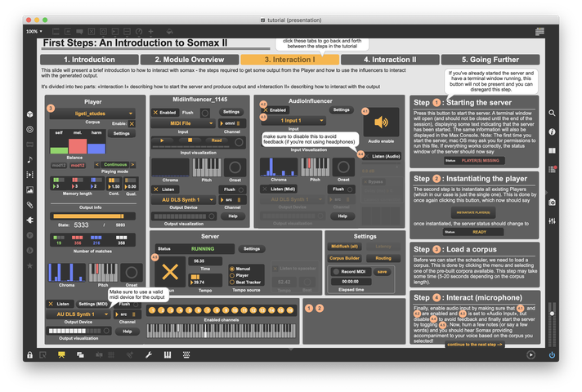
Task: Open the Video clips sidebar icon
Action: [30, 174]
